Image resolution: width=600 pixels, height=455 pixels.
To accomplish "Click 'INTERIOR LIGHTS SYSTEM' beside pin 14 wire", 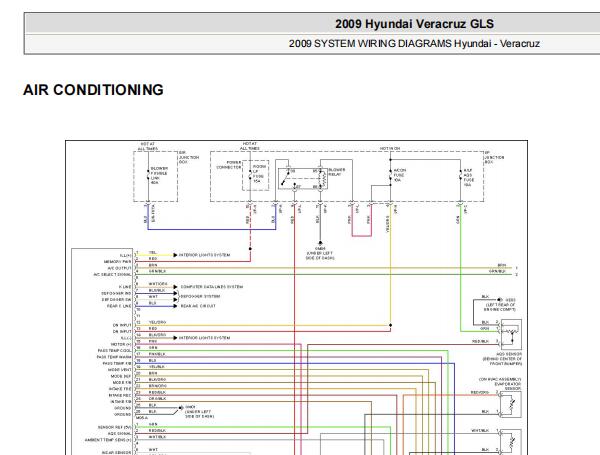I will point(204,338).
